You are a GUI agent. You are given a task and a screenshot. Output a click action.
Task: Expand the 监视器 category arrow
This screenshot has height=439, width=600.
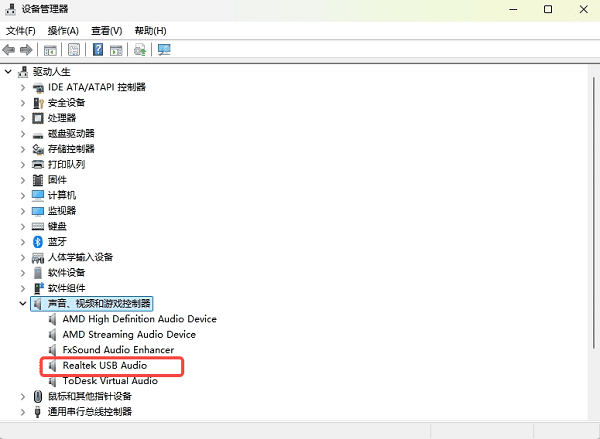[x=23, y=211]
